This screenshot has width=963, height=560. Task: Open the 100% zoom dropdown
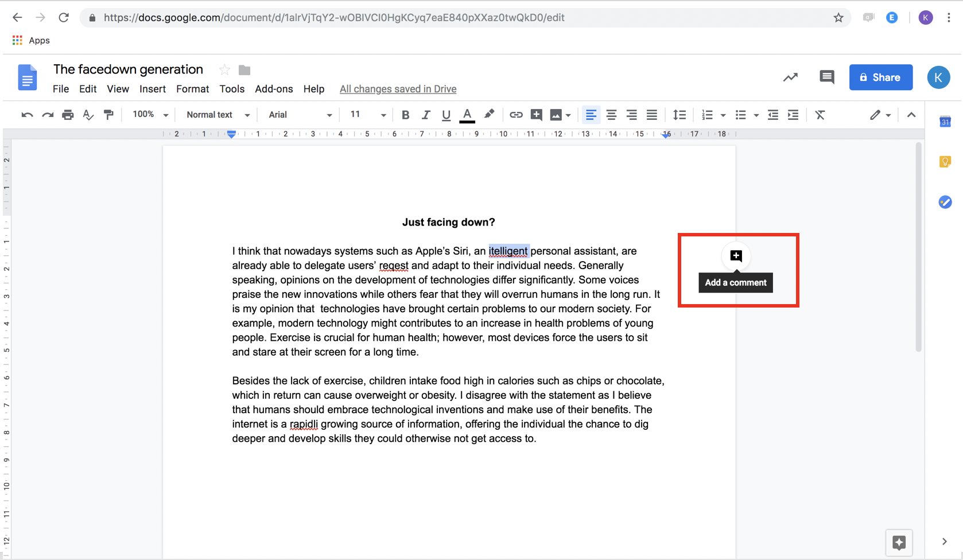click(150, 115)
